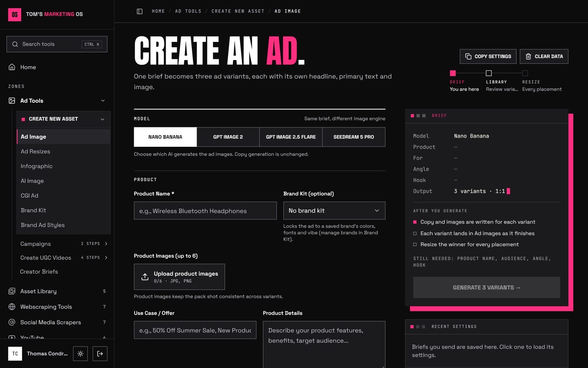Click the Ad Tools image icon

12,100
